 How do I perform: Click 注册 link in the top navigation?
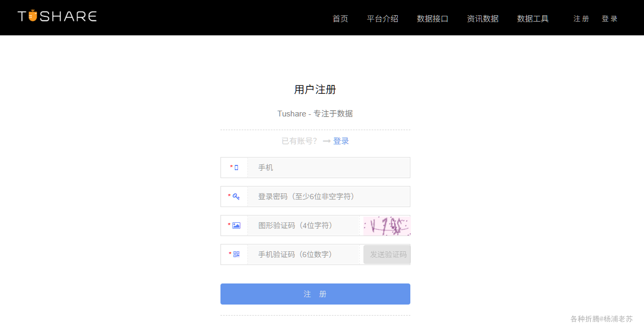[581, 18]
